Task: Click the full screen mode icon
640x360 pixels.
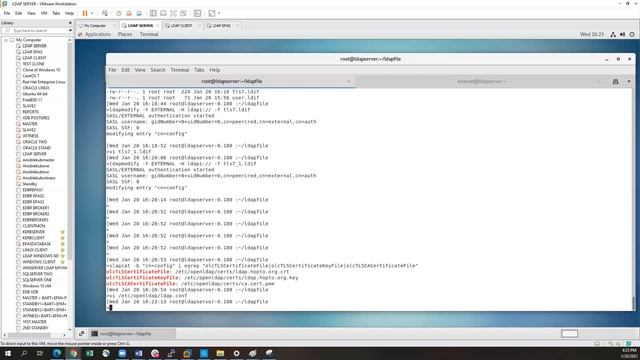Action: 173,13
